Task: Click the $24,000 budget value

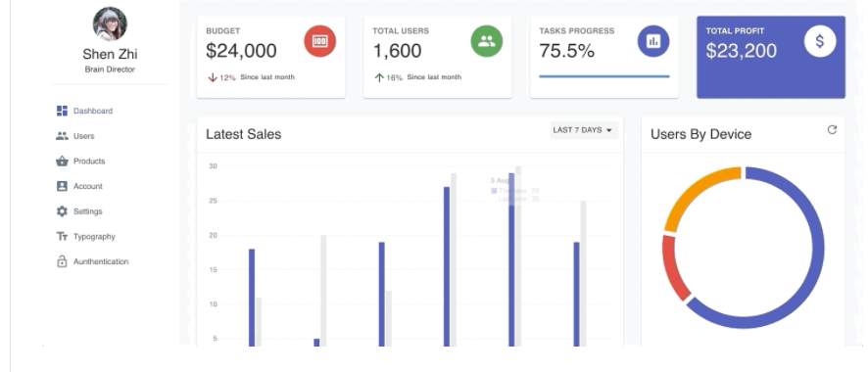Action: pyautogui.click(x=241, y=51)
